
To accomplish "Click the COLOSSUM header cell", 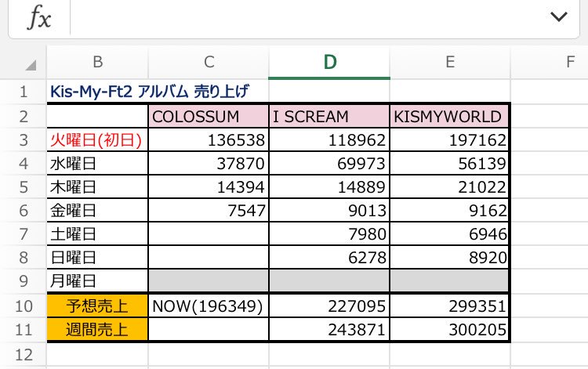I will (x=209, y=117).
